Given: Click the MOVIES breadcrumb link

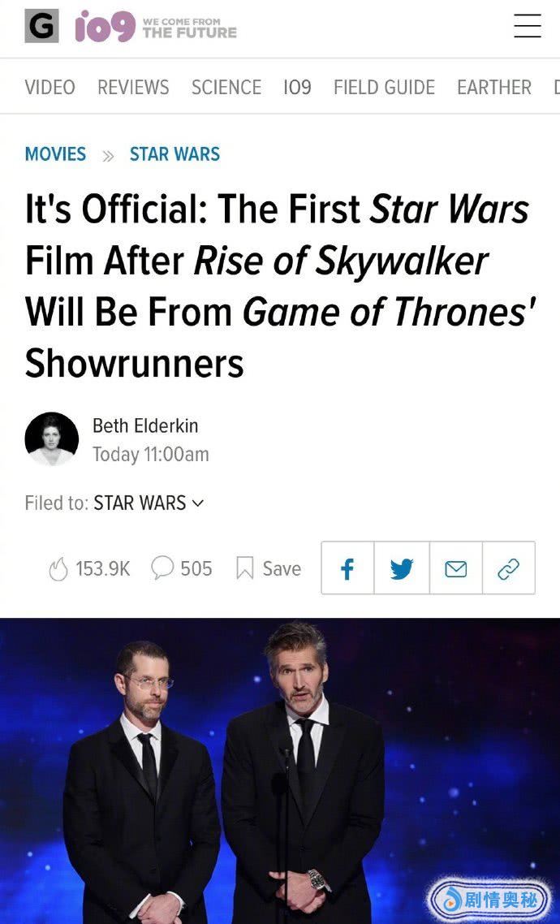Looking at the screenshot, I should (x=55, y=153).
